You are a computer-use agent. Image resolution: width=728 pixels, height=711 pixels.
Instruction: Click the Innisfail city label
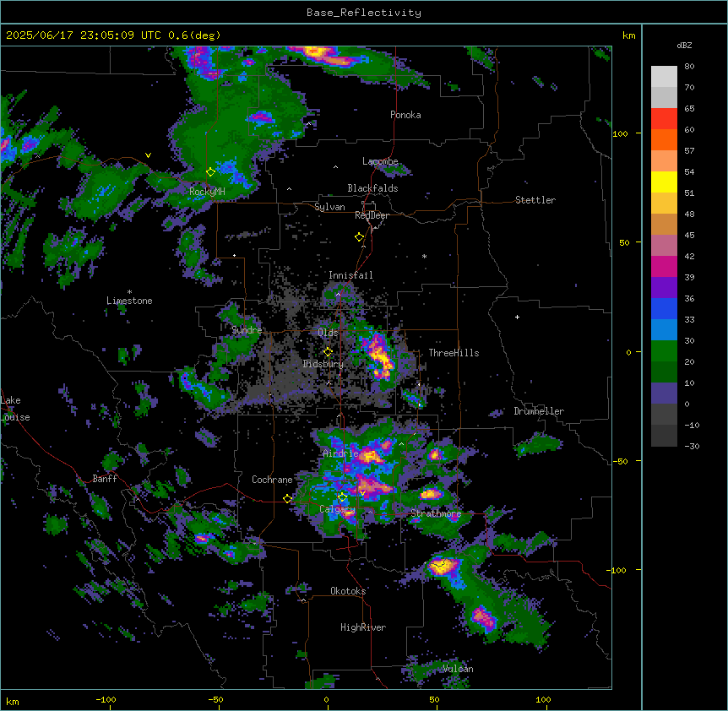pyautogui.click(x=350, y=275)
